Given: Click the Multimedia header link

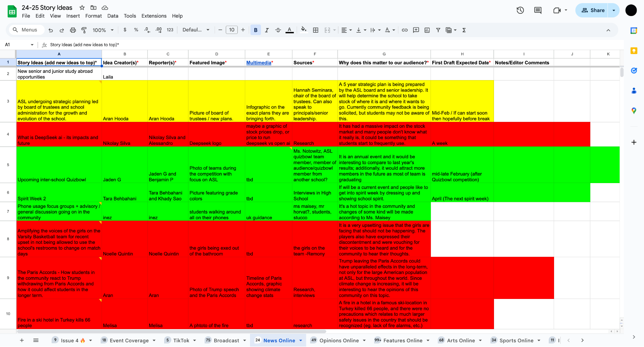Looking at the screenshot, I should pos(258,62).
